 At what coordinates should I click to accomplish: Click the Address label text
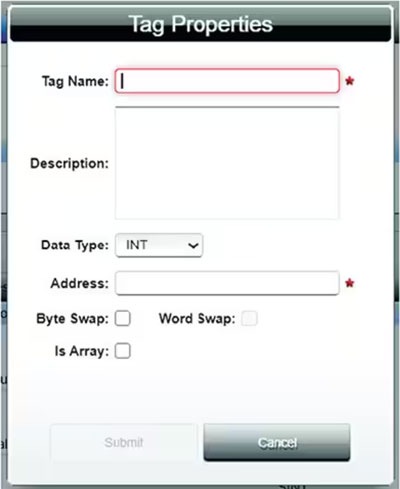[80, 283]
